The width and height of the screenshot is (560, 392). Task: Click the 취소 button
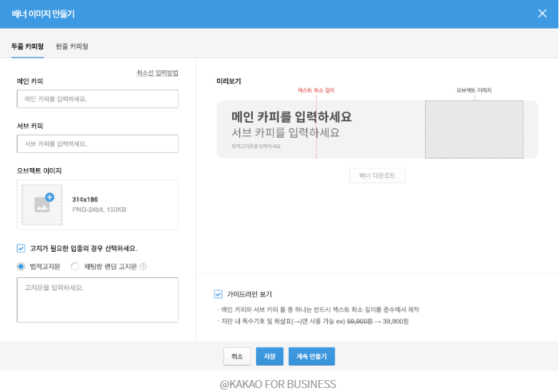click(x=237, y=356)
